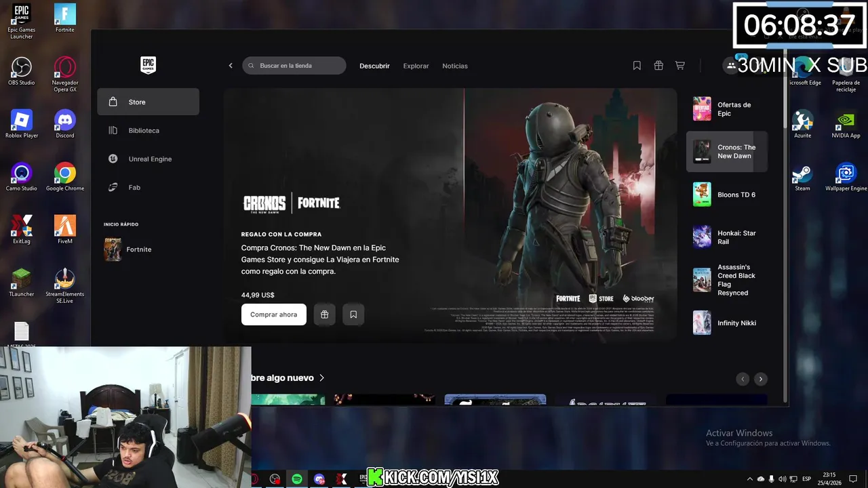
Task: Click the Comprar ahora button
Action: pos(274,314)
